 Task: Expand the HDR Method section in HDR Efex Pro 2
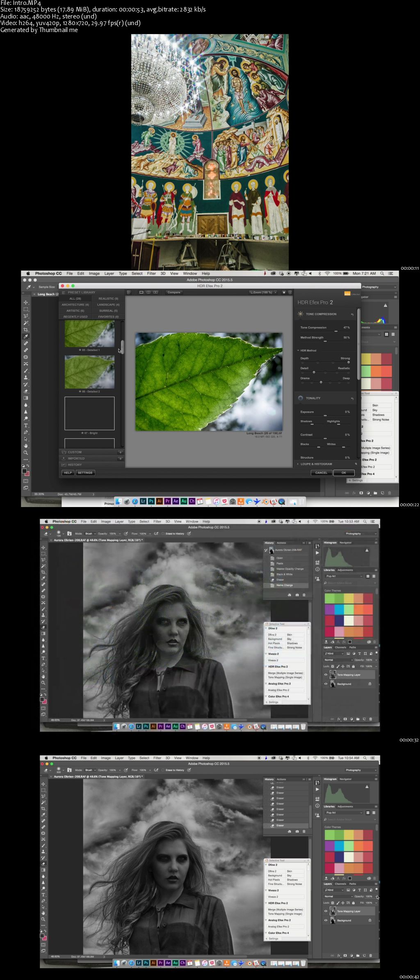pyautogui.click(x=298, y=351)
